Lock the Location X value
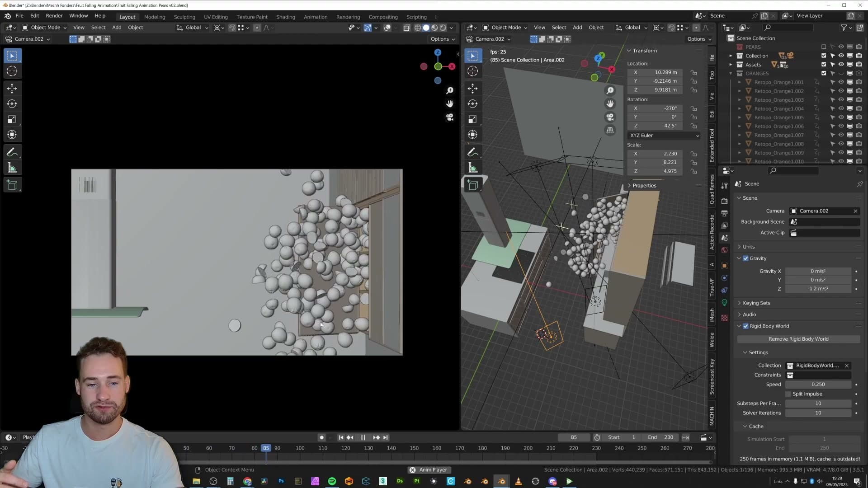868x488 pixels. [693, 72]
